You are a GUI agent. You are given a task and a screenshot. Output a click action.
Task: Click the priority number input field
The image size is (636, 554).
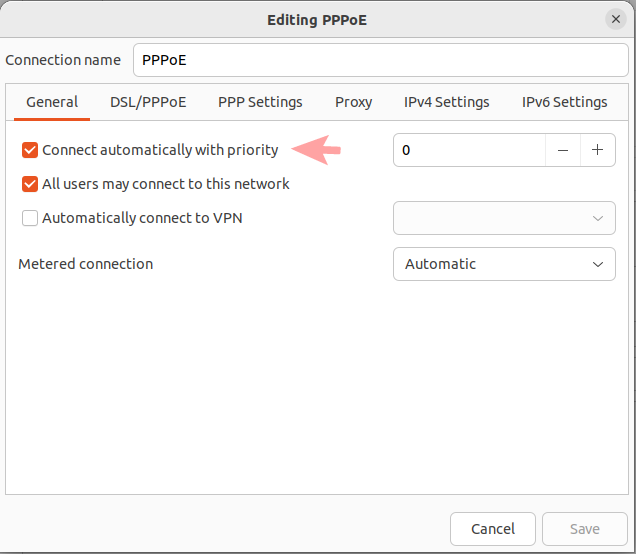[468, 150]
